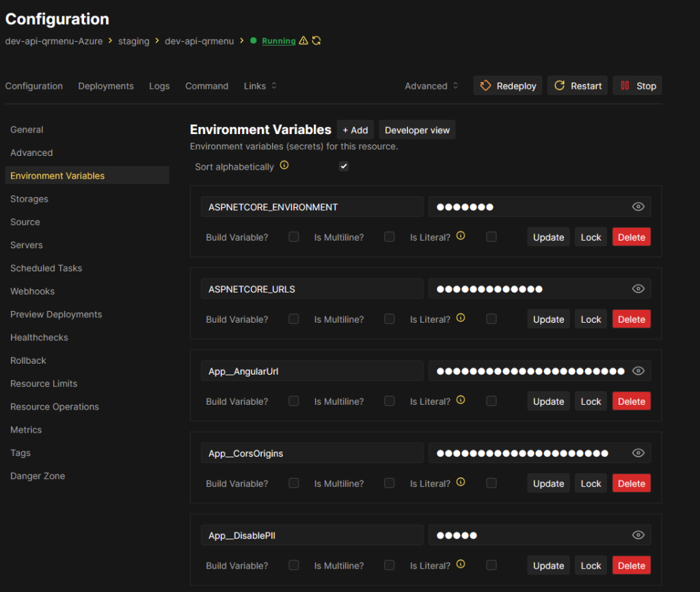Viewport: 700px width, 592px height.
Task: Reveal the ASPNETCORE_URLS value with eye icon
Action: click(638, 289)
